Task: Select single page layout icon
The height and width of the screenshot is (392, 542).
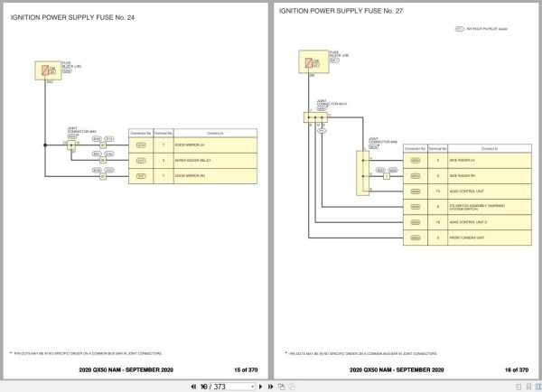Action: point(519,387)
